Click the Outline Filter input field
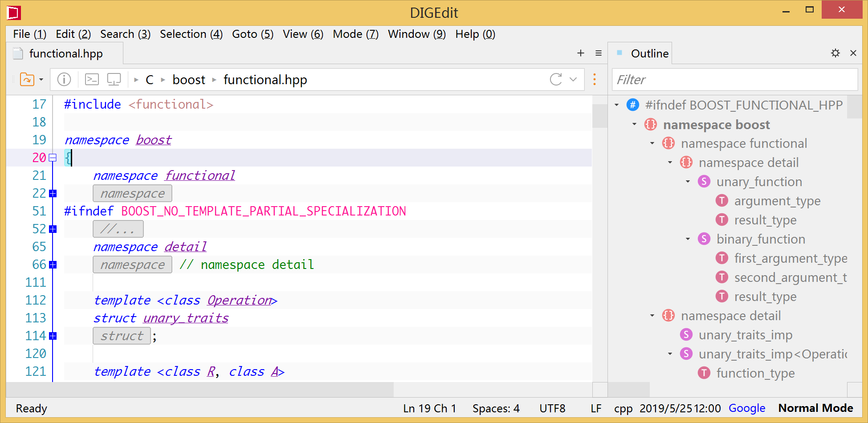This screenshot has width=868, height=423. click(734, 80)
